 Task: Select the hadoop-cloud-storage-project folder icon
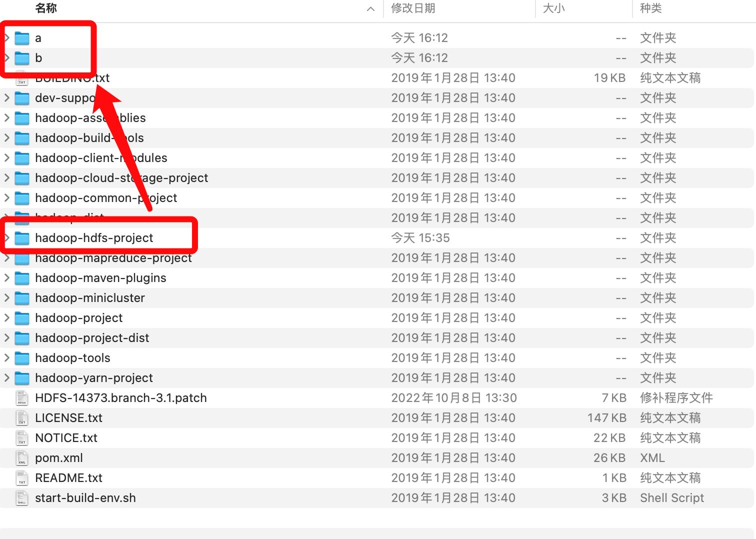tap(22, 178)
